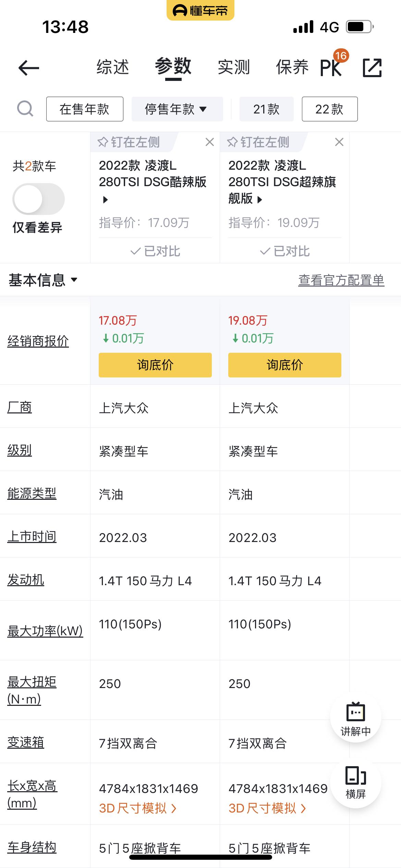This screenshot has height=868, width=401.
Task: Collapse the 基本信息 section
Action: click(x=43, y=280)
